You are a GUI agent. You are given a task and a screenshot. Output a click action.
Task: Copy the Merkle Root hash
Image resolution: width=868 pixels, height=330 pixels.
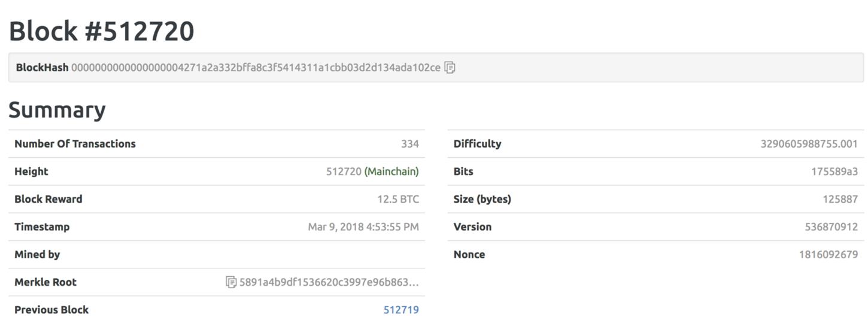pyautogui.click(x=231, y=282)
